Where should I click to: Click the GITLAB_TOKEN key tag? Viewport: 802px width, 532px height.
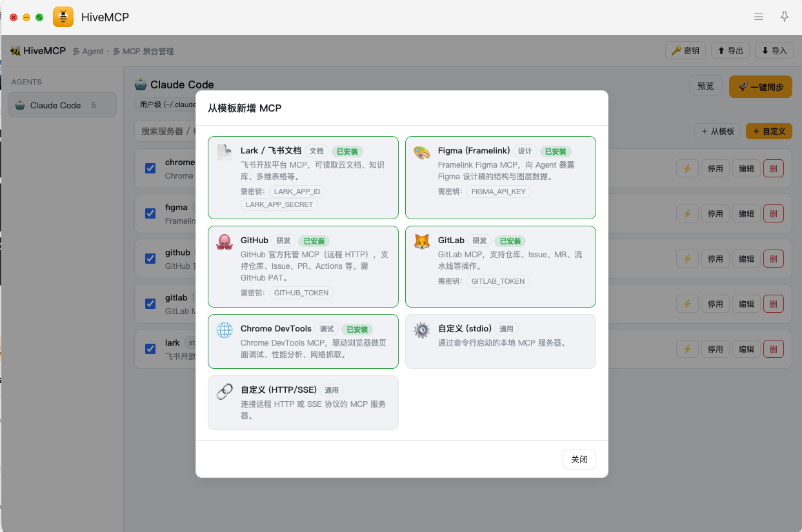click(498, 281)
